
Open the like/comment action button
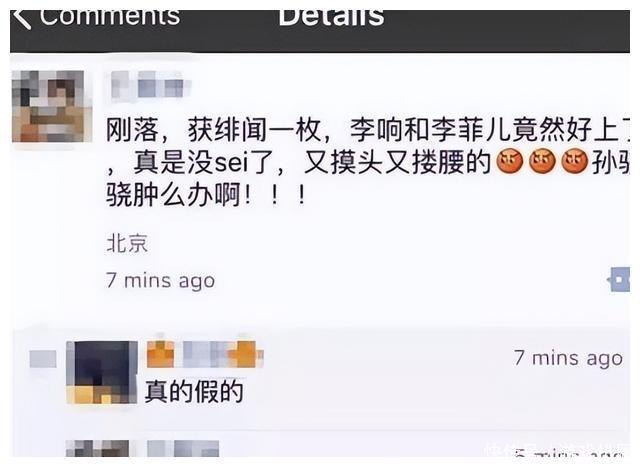coord(619,280)
